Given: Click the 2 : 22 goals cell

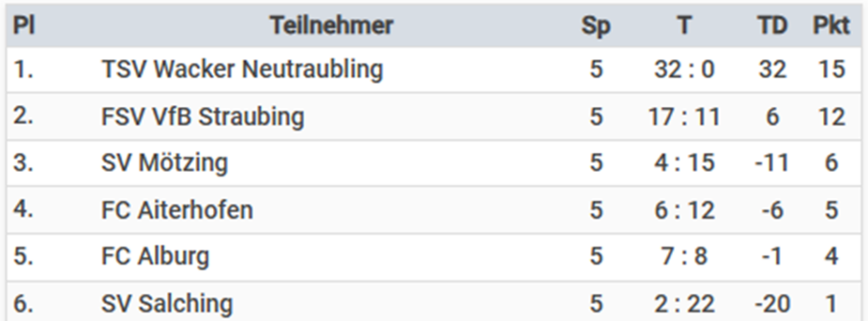Looking at the screenshot, I should [x=685, y=304].
